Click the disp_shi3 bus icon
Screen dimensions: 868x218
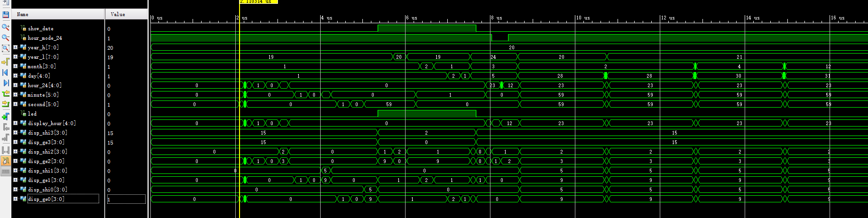23,133
